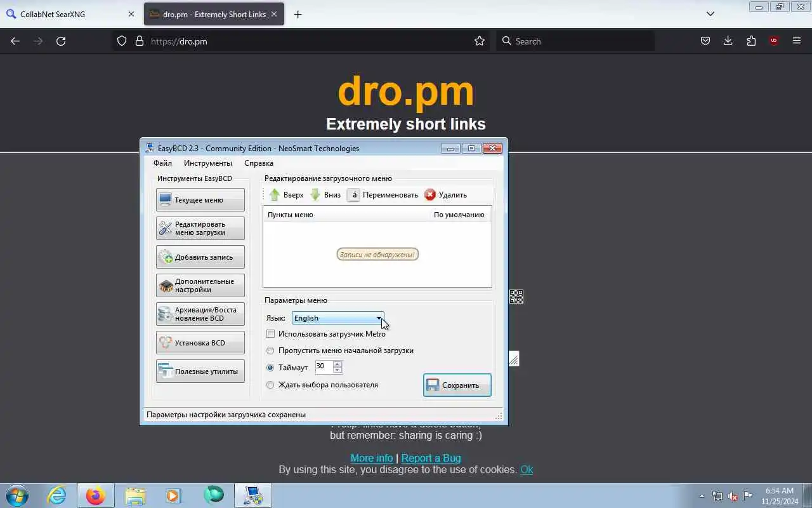This screenshot has height=508, width=812.
Task: Click the tracking protection shield icon
Action: (122, 41)
